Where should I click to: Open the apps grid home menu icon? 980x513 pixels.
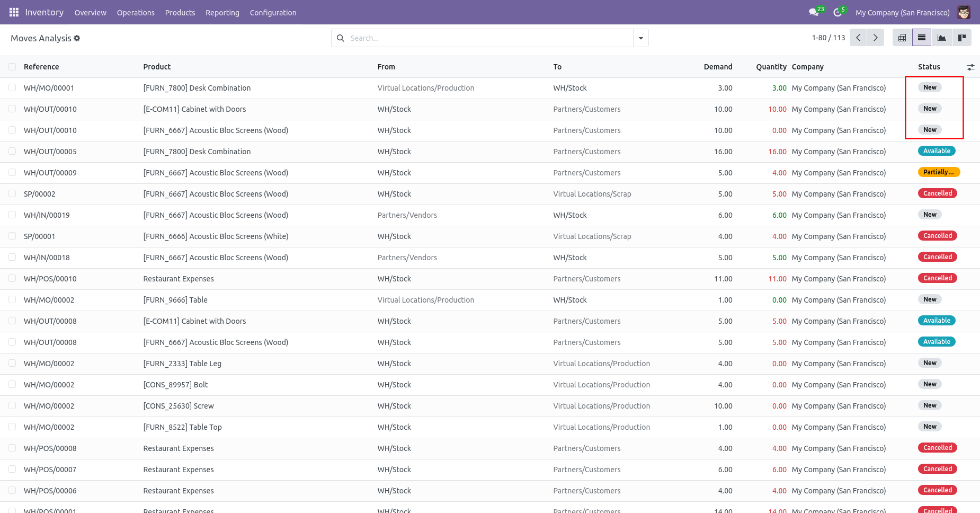click(14, 12)
